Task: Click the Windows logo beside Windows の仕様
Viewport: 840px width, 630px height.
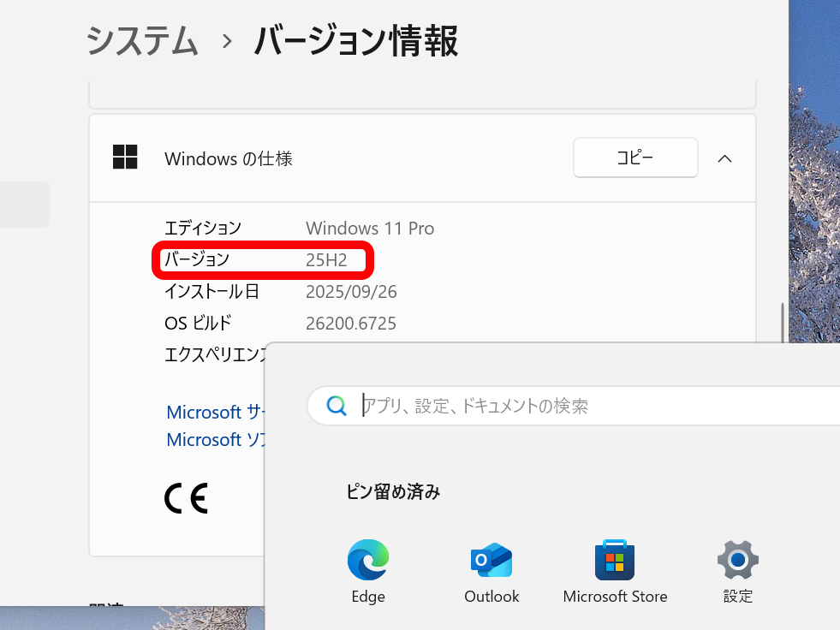Action: coord(125,157)
